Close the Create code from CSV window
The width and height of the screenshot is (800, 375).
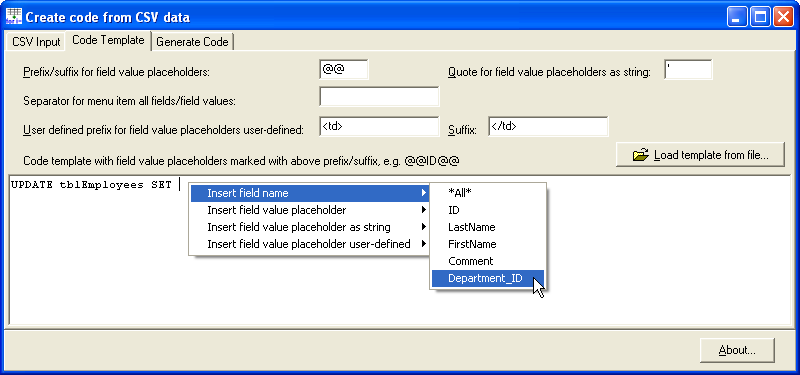click(x=783, y=17)
